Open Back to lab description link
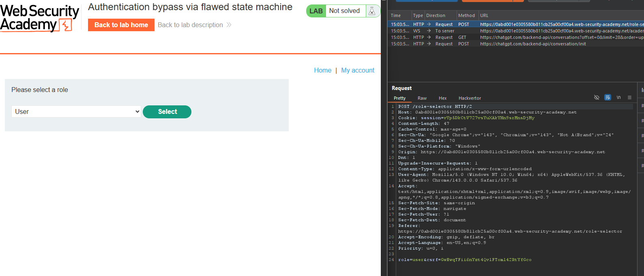644x276 pixels. tap(190, 25)
